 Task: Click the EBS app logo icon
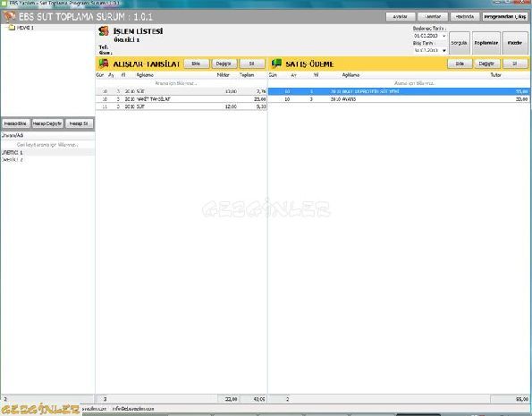(x=9, y=16)
